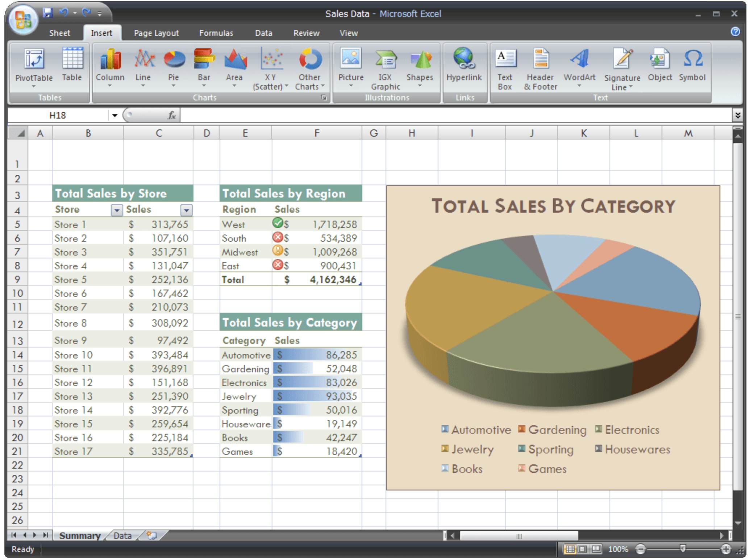Open the Page Layout tab
Image resolution: width=750 pixels, height=560 pixels.
(x=156, y=33)
